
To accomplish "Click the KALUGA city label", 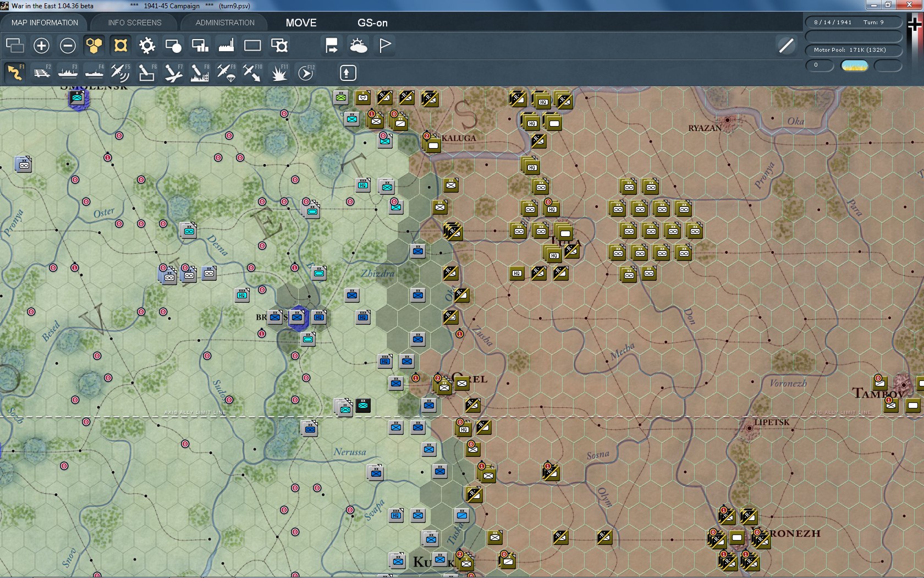I will (459, 138).
